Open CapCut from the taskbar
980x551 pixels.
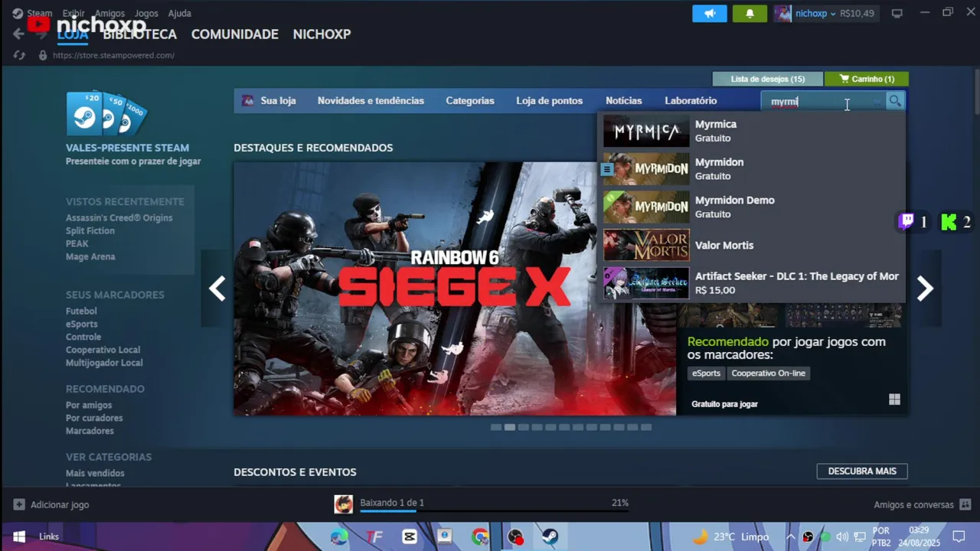pos(410,536)
